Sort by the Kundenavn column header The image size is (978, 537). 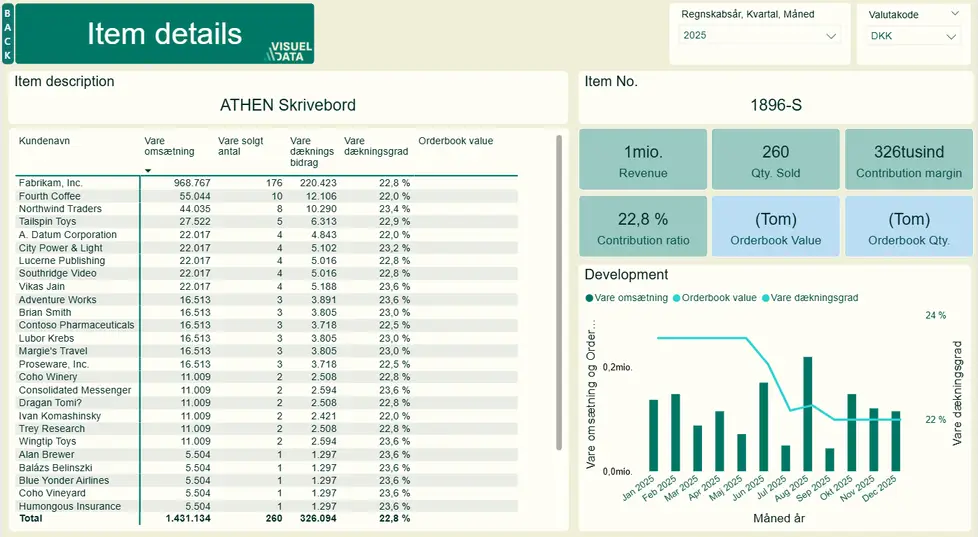[x=44, y=141]
